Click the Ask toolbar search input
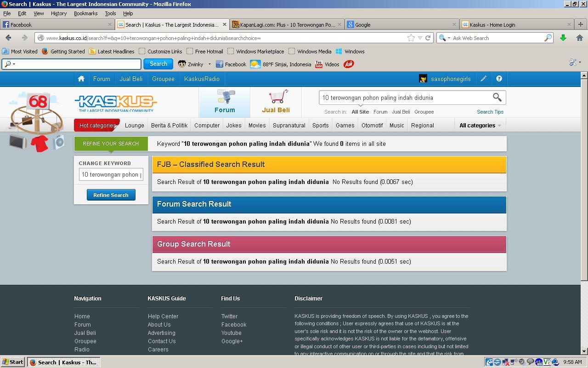 point(71,64)
